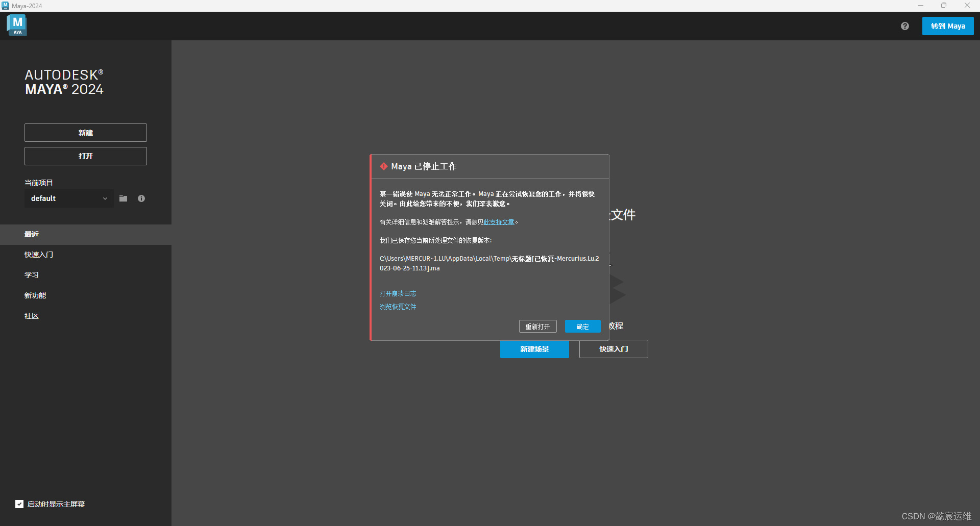Viewport: 980px width, 526px height.
Task: Click the 新建 button in sidebar
Action: coord(86,133)
